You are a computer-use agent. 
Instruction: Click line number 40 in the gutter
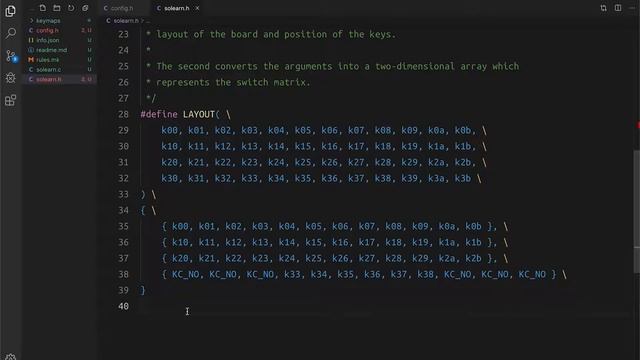[x=123, y=306]
